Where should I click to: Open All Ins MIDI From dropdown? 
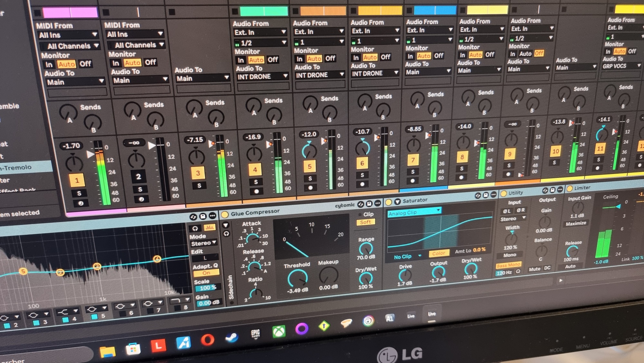click(68, 35)
